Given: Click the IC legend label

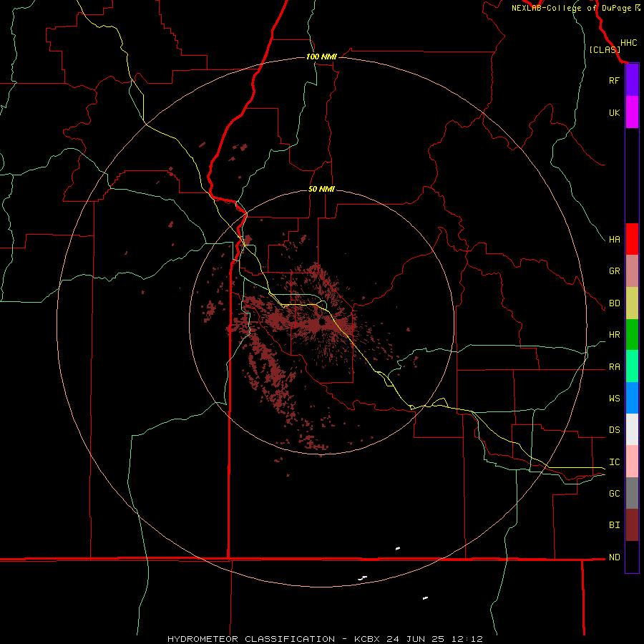Looking at the screenshot, I should [x=614, y=462].
